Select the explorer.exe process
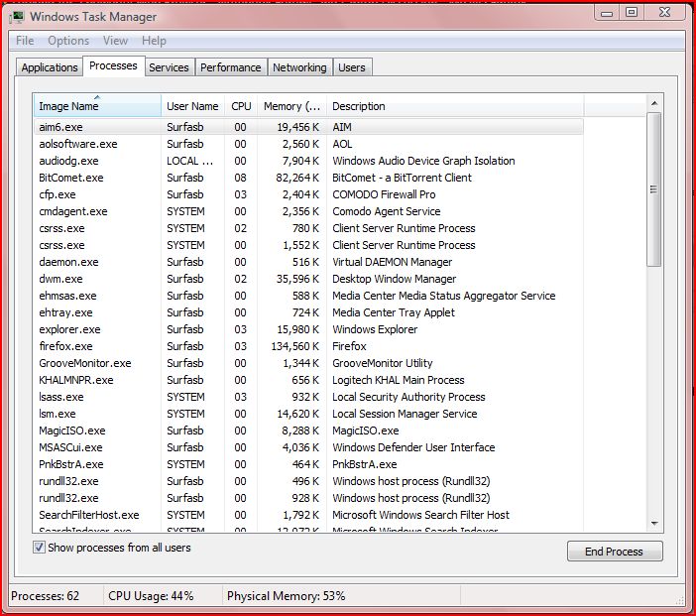This screenshot has height=616, width=696. 308,329
